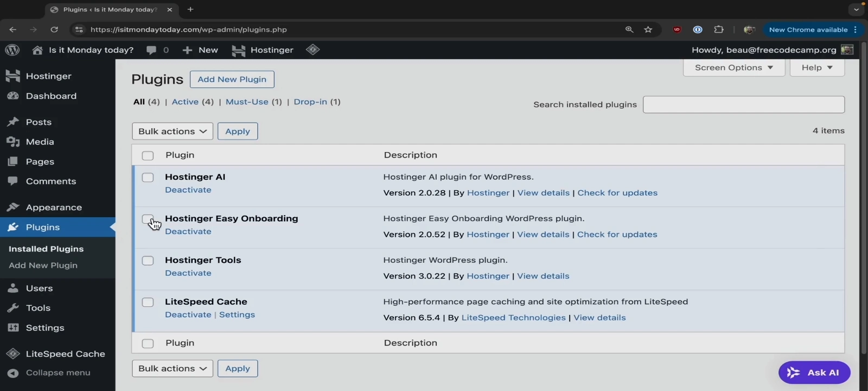
Task: Close the Plugins browser tab
Action: click(x=169, y=9)
